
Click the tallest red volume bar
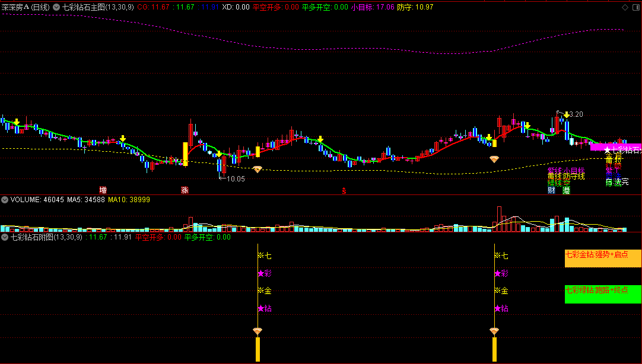click(499, 219)
